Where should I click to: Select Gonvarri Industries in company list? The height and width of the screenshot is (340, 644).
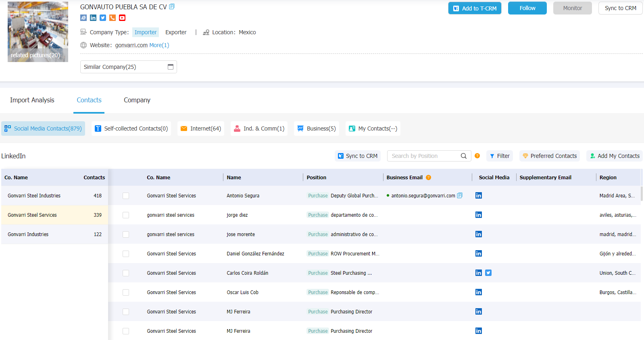click(x=54, y=234)
